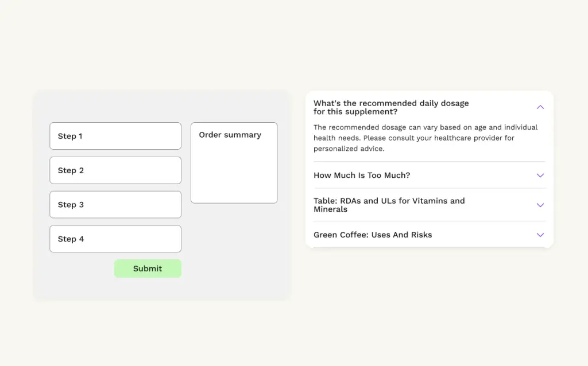Click the "Table: RDAs and ULs" heading
Image resolution: width=588 pixels, height=366 pixels.
pos(389,205)
